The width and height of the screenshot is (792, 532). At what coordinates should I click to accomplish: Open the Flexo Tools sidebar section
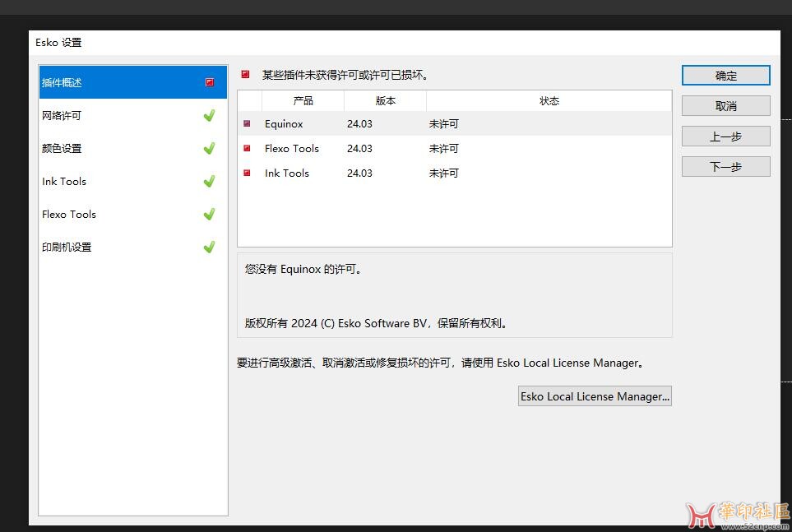[133, 215]
